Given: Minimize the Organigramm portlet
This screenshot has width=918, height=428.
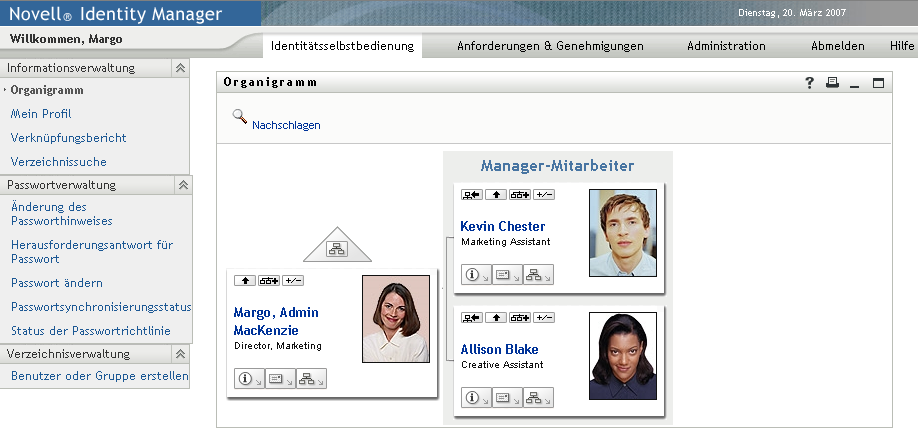Looking at the screenshot, I should (x=855, y=85).
